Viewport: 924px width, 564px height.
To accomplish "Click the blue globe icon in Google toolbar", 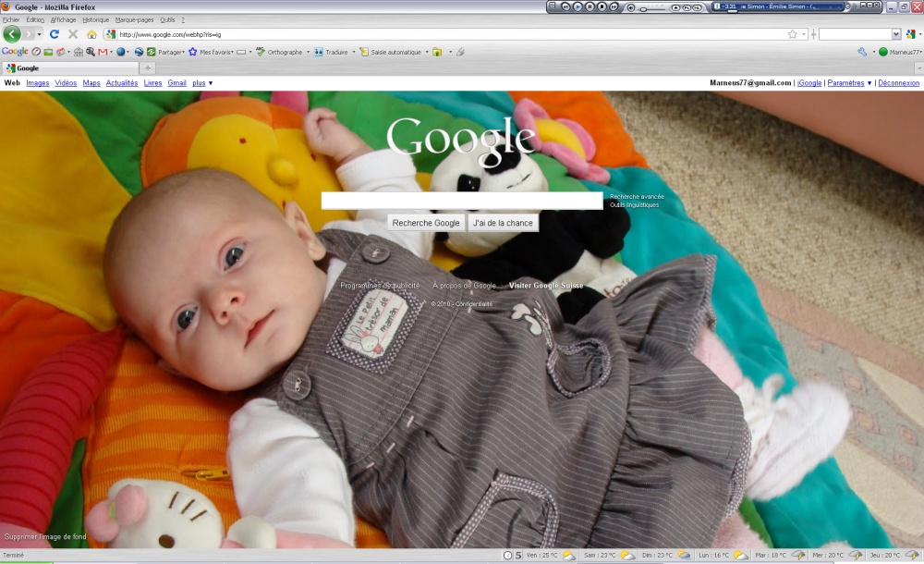I will click(121, 52).
